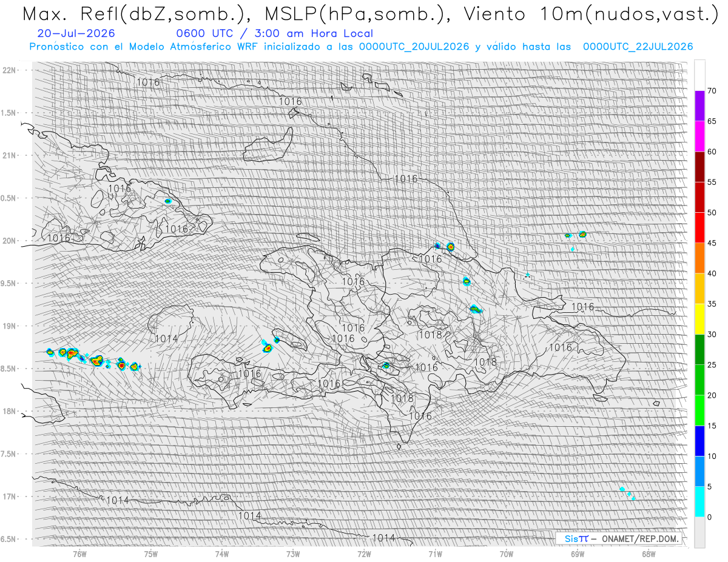Click the '5' value on the color scale
728x562 pixels.
pyautogui.click(x=710, y=486)
